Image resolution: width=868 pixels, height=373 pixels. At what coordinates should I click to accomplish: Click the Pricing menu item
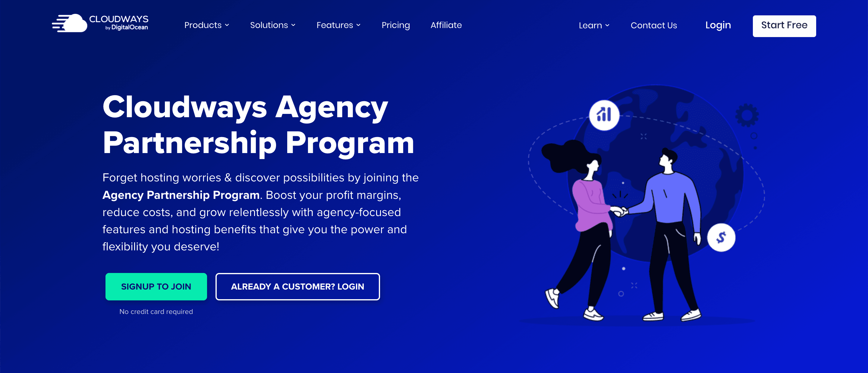pyautogui.click(x=395, y=25)
